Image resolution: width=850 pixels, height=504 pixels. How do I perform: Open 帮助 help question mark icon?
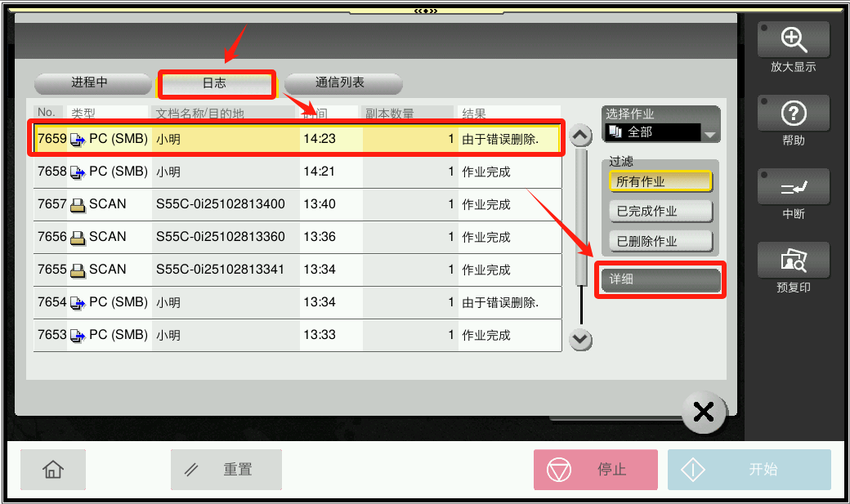coord(793,114)
